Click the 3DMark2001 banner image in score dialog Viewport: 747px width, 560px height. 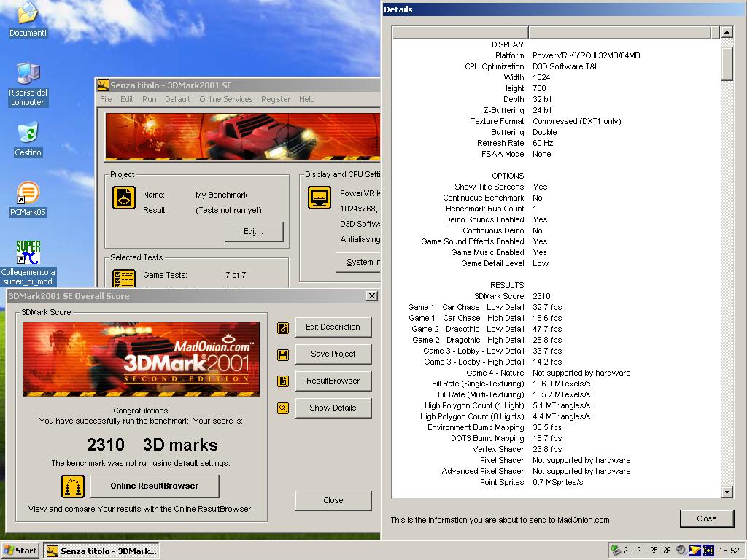[141, 359]
